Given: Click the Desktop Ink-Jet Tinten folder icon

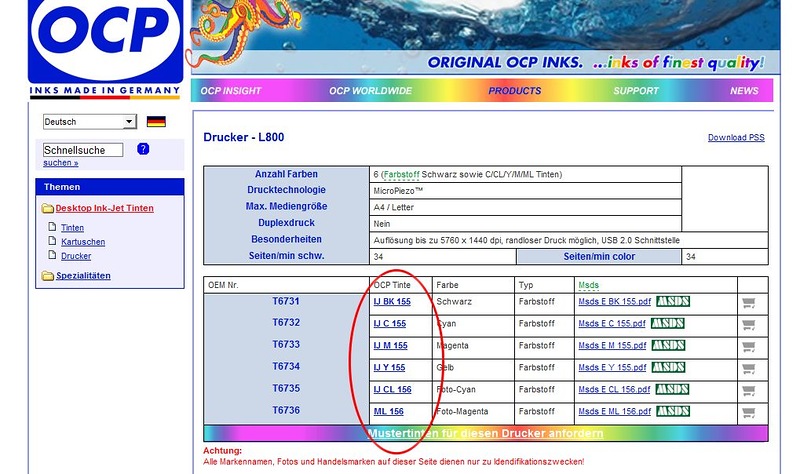Looking at the screenshot, I should click(47, 208).
